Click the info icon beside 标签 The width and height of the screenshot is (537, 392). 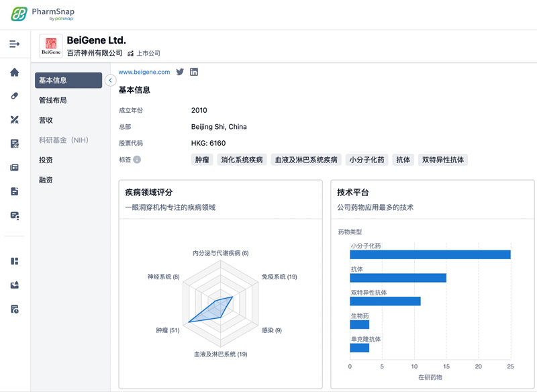tap(137, 160)
